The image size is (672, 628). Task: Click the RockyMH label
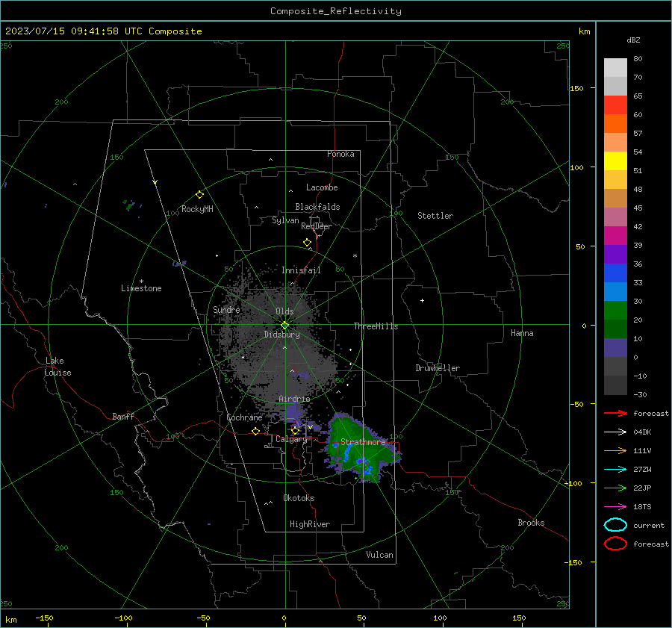pyautogui.click(x=197, y=209)
